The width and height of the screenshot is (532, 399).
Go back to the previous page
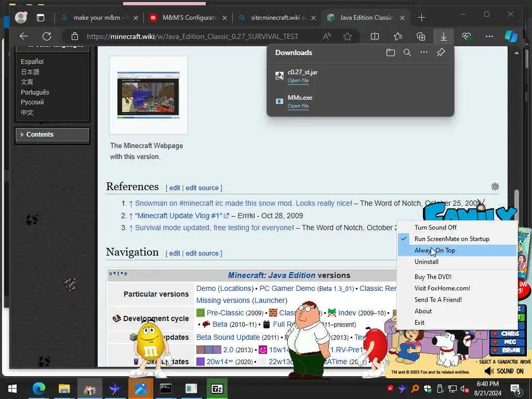point(24,36)
